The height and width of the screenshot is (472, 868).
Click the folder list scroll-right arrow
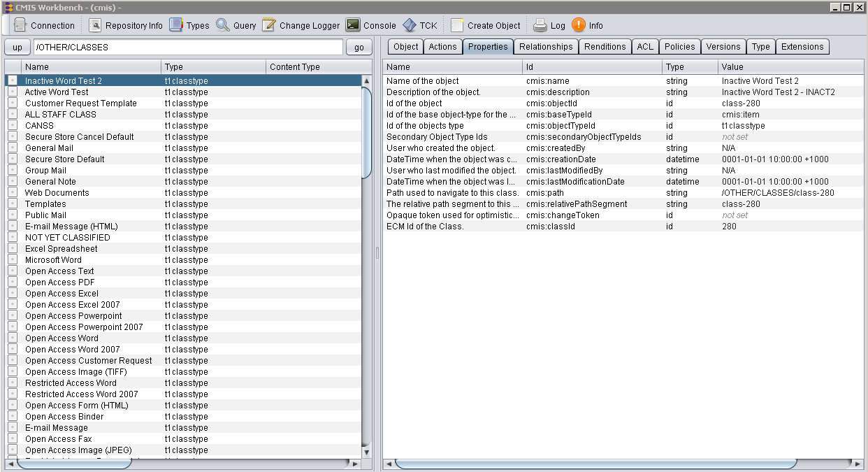356,464
